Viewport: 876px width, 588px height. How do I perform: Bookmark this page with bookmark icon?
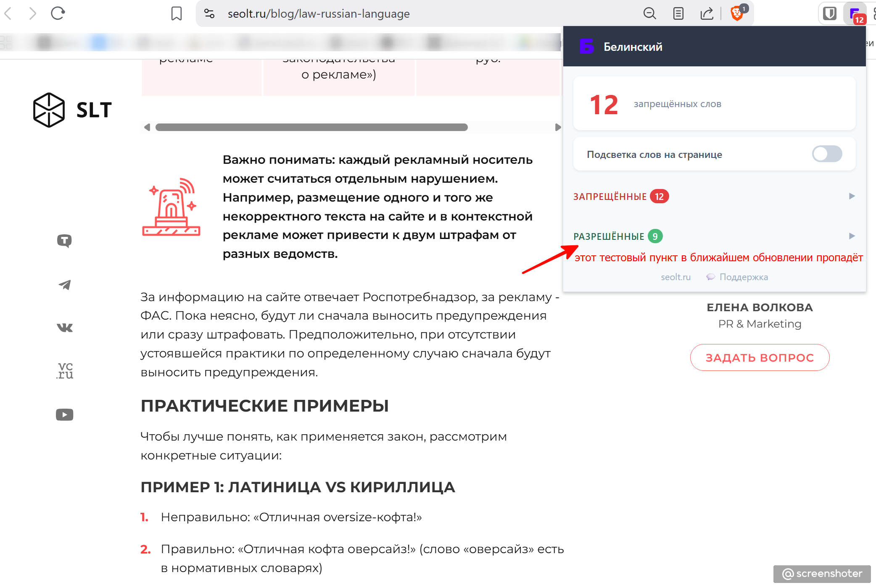177,14
